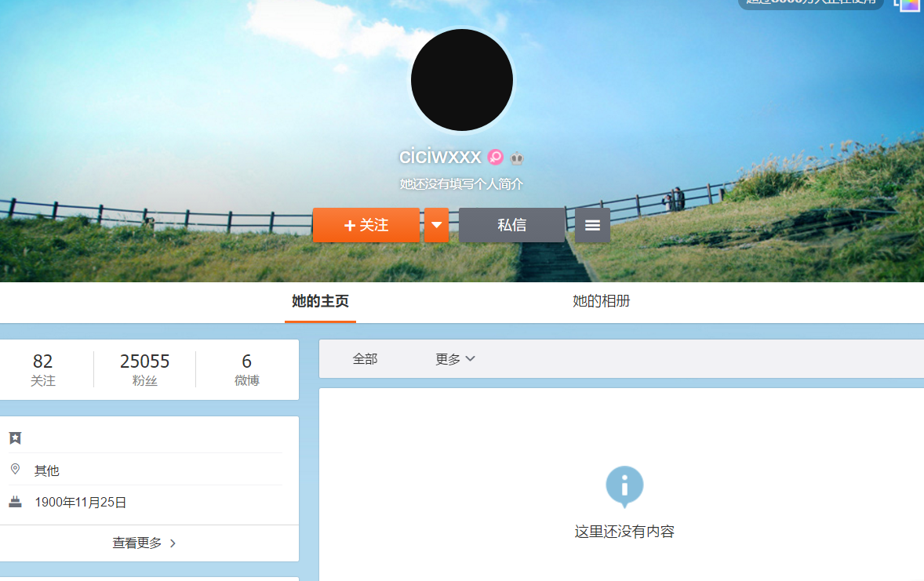Click the badge icon in profile info
Viewport: 924px width, 581px height.
tap(16, 438)
